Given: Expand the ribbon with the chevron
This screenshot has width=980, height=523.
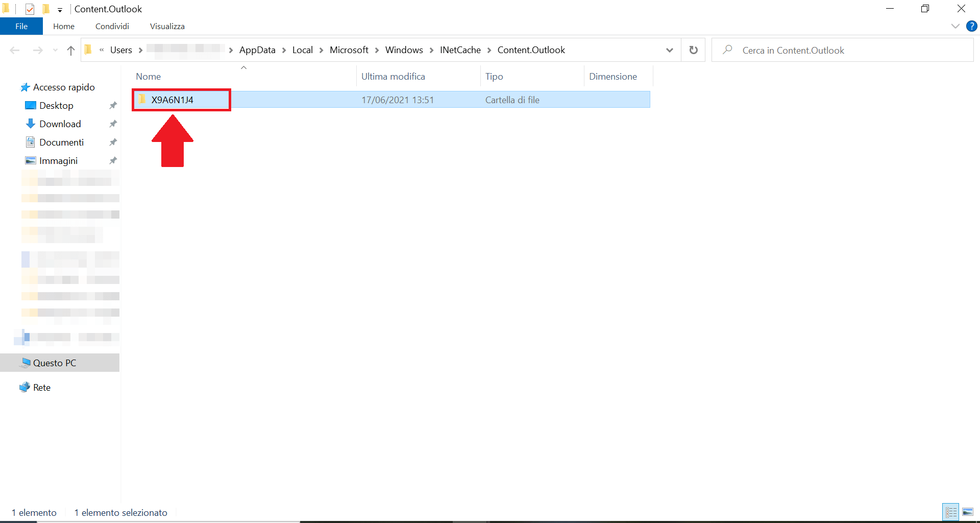Looking at the screenshot, I should (x=955, y=26).
